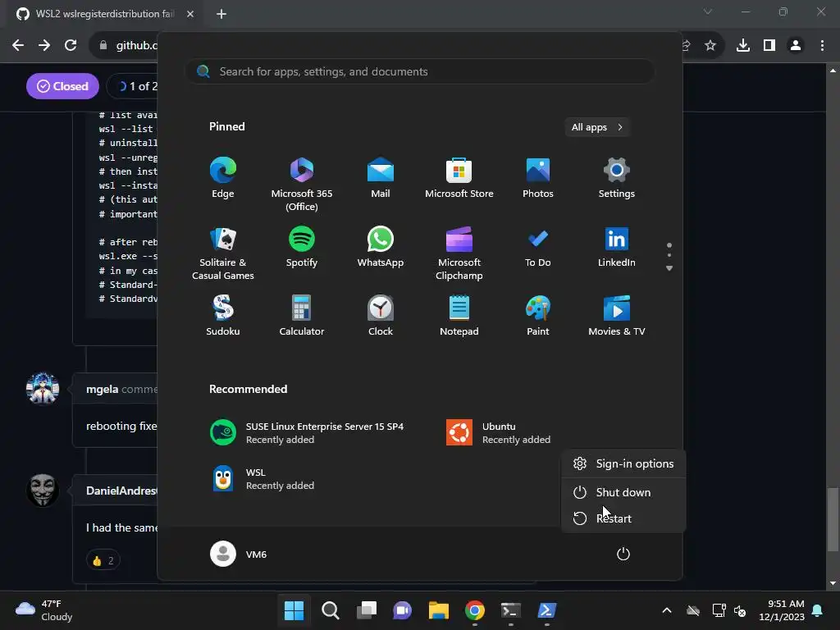Expand the All apps list
Image resolution: width=840 pixels, height=630 pixels.
[x=597, y=127]
